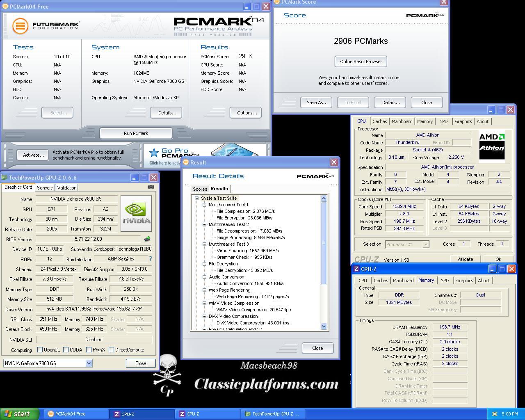The width and height of the screenshot is (525, 420).
Task: Collapse the File Decryption node
Action: pyautogui.click(x=204, y=264)
